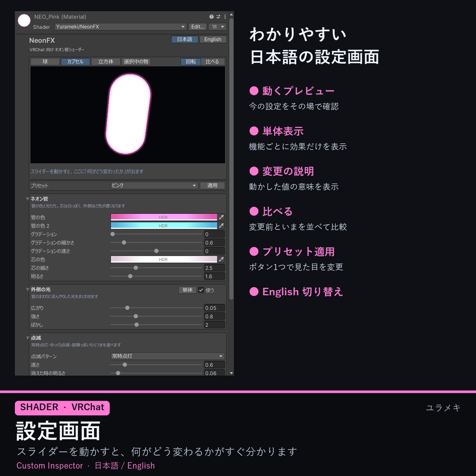Viewport: 476px width, 476px height.
Task: Toggle the 回転 preview rotation
Action: click(191, 62)
